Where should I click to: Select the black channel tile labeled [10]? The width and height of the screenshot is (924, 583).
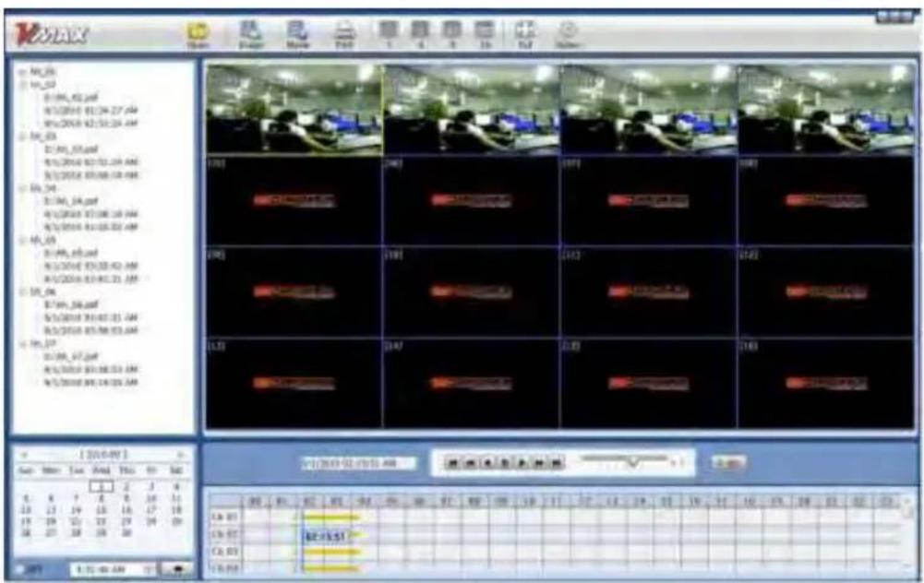[x=472, y=291]
